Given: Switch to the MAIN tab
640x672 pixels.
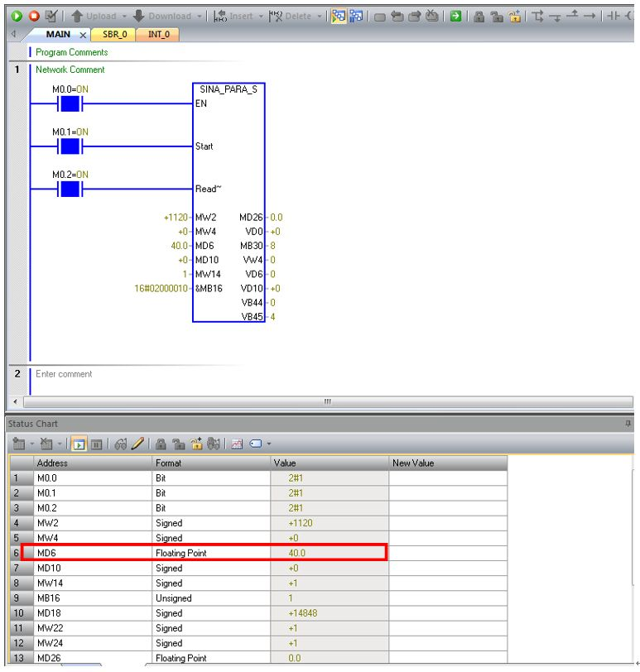Looking at the screenshot, I should pyautogui.click(x=58, y=34).
